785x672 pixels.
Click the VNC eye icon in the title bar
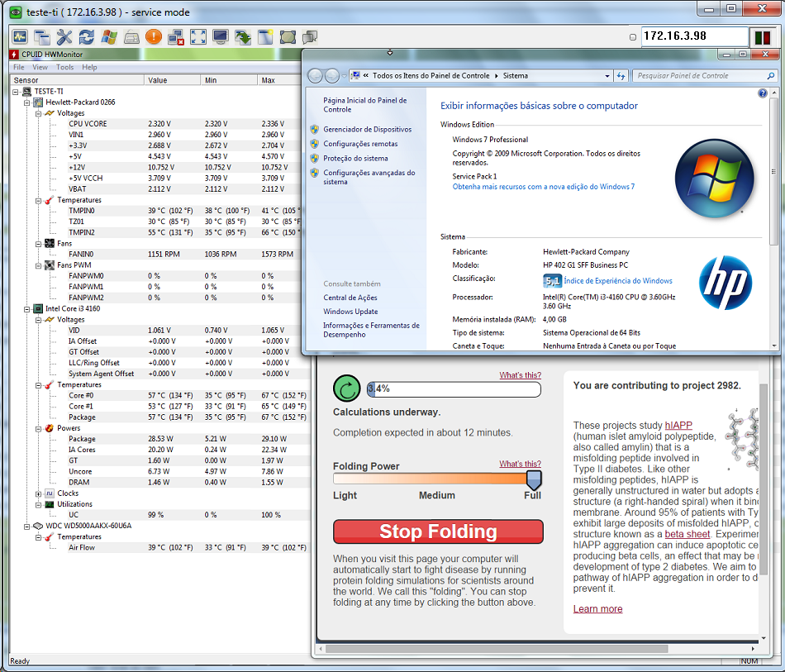tap(16, 12)
